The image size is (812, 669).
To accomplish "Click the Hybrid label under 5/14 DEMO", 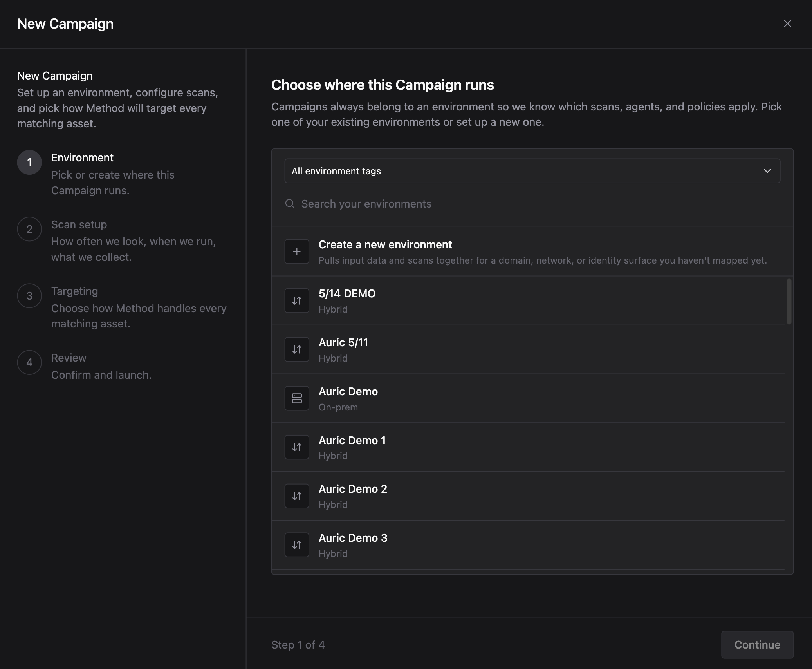I will coord(333,309).
